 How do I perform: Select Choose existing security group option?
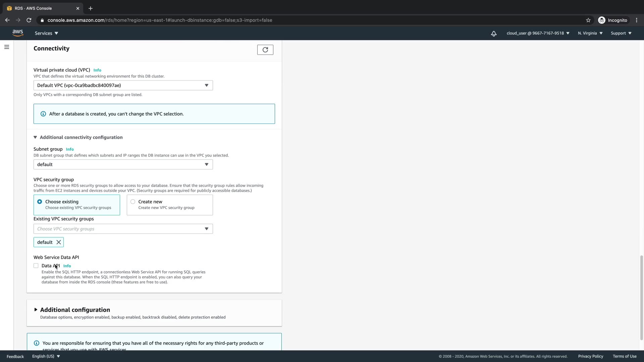40,201
